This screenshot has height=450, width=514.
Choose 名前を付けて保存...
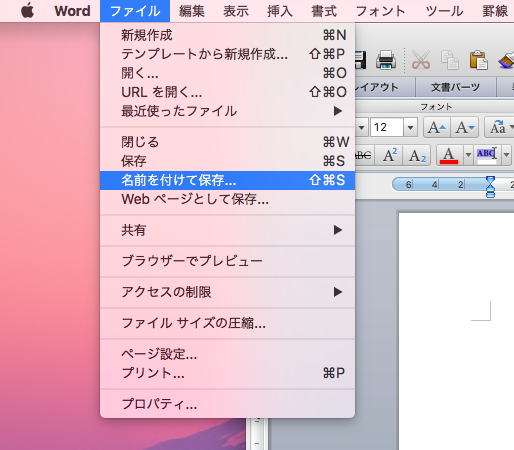[227, 180]
